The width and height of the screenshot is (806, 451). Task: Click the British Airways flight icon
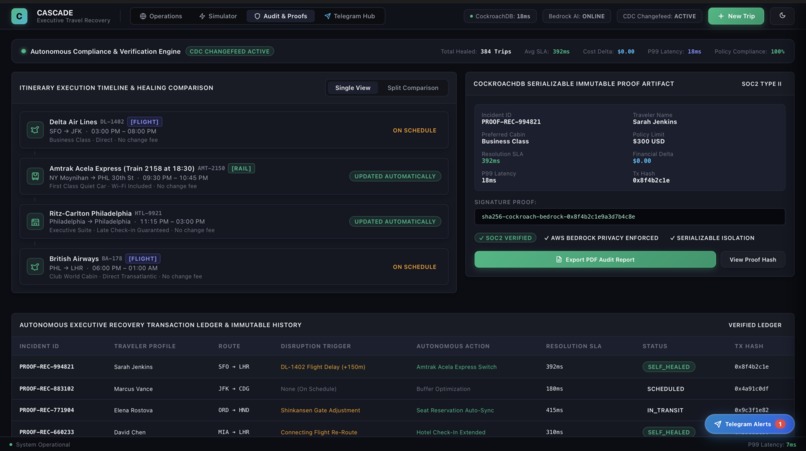pos(35,267)
